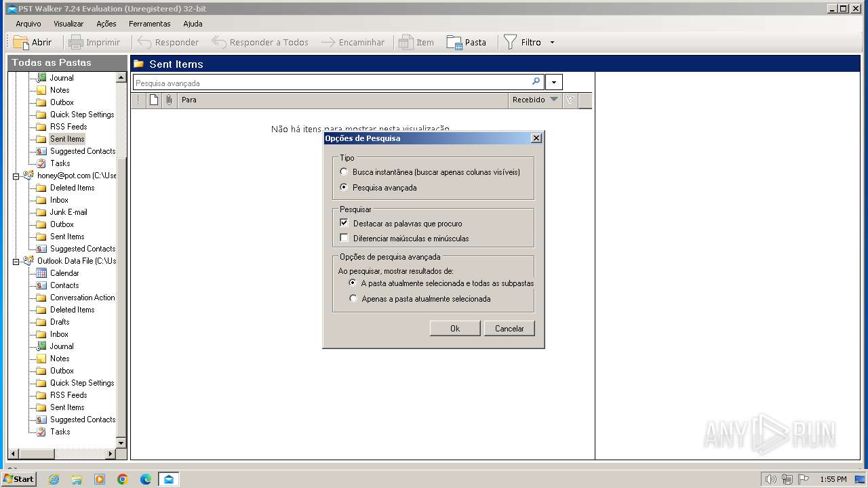Launch Internet Explorer from taskbar
868x488 pixels.
(54, 479)
